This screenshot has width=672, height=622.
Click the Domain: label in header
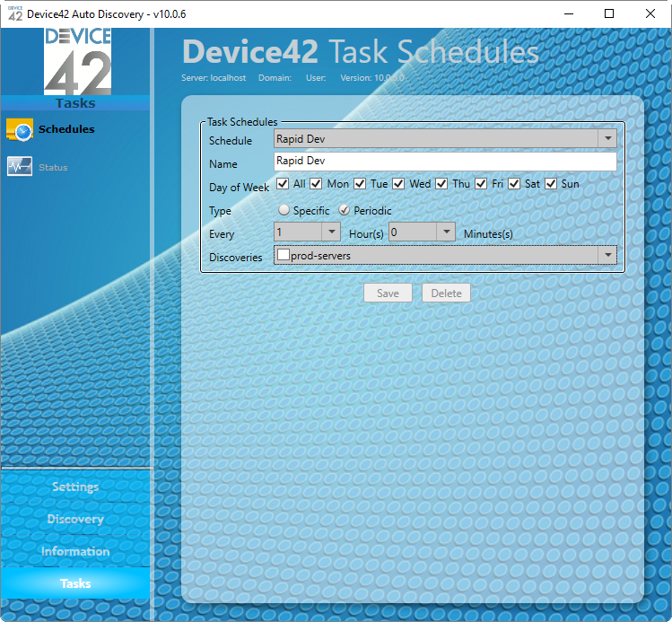point(275,78)
